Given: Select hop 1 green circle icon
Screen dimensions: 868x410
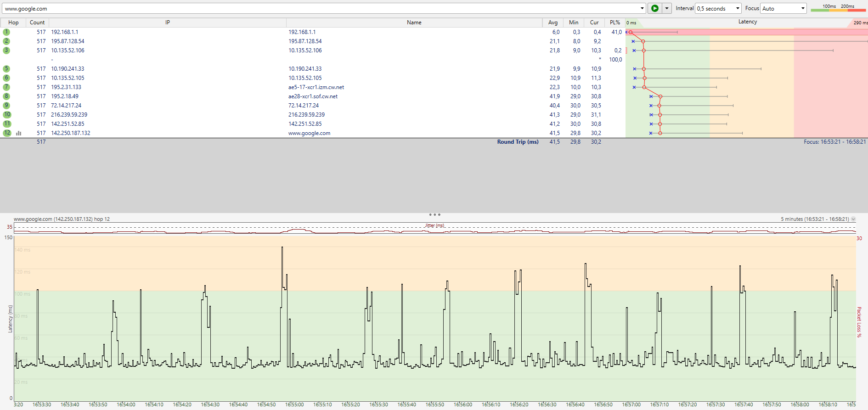Looking at the screenshot, I should (6, 32).
